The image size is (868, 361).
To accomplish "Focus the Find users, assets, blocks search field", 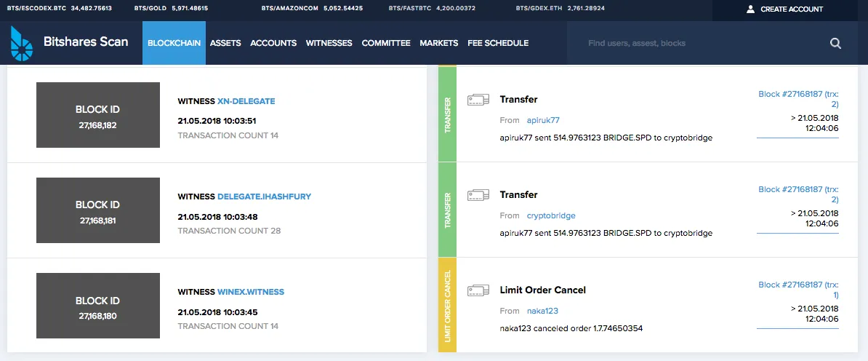I will coord(703,43).
